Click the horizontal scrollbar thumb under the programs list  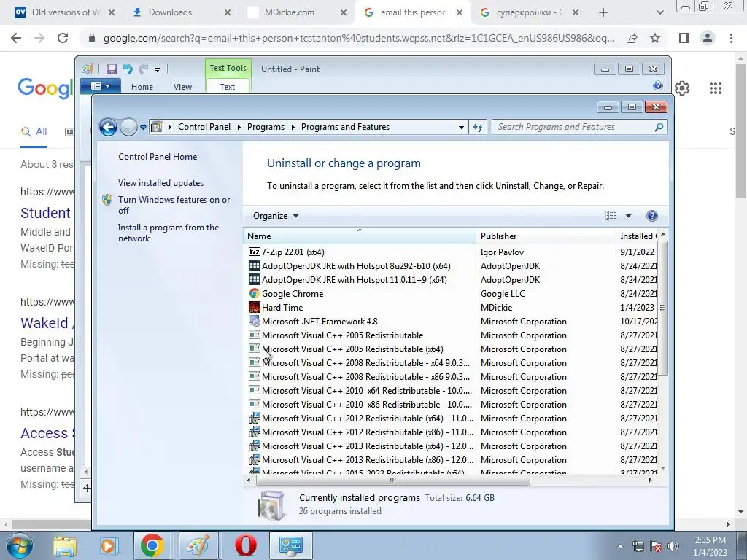pos(393,480)
